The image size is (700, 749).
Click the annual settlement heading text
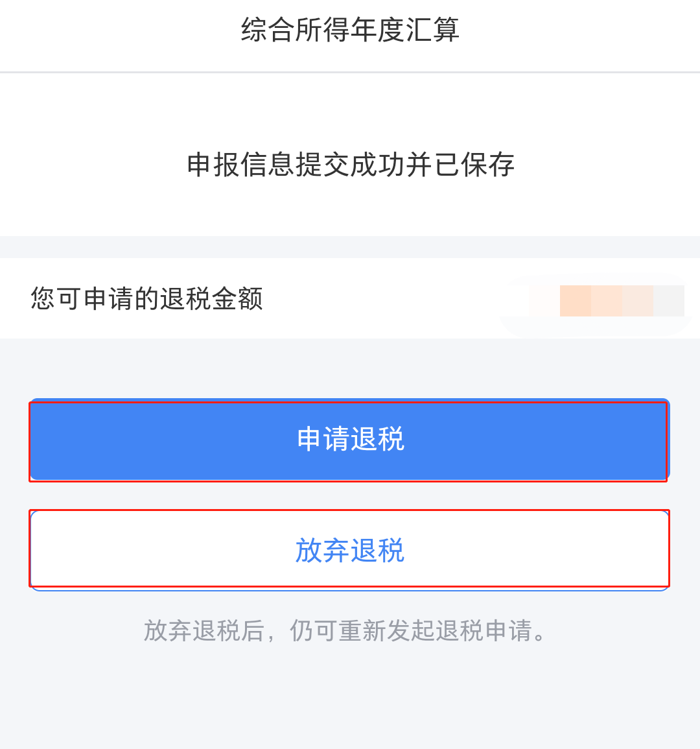point(350,30)
